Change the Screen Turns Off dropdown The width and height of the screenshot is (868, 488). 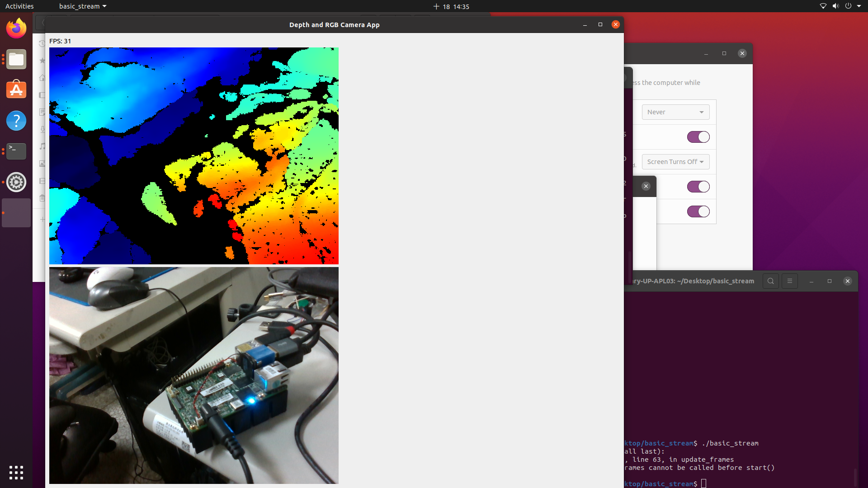(675, 161)
